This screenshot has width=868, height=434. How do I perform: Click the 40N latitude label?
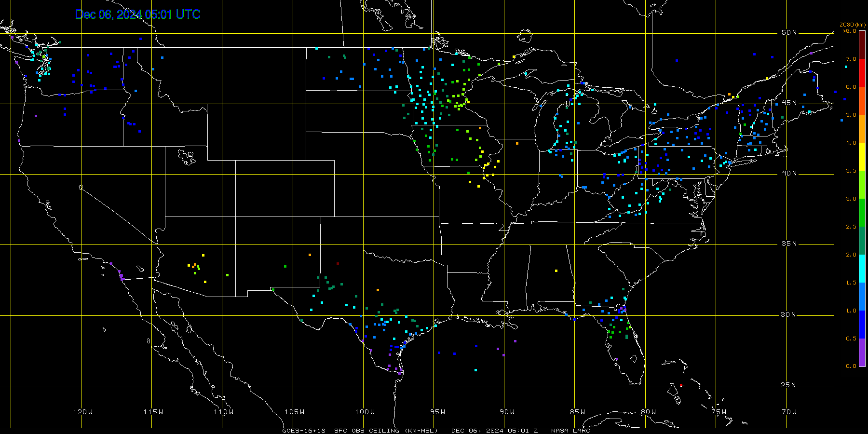pos(789,173)
